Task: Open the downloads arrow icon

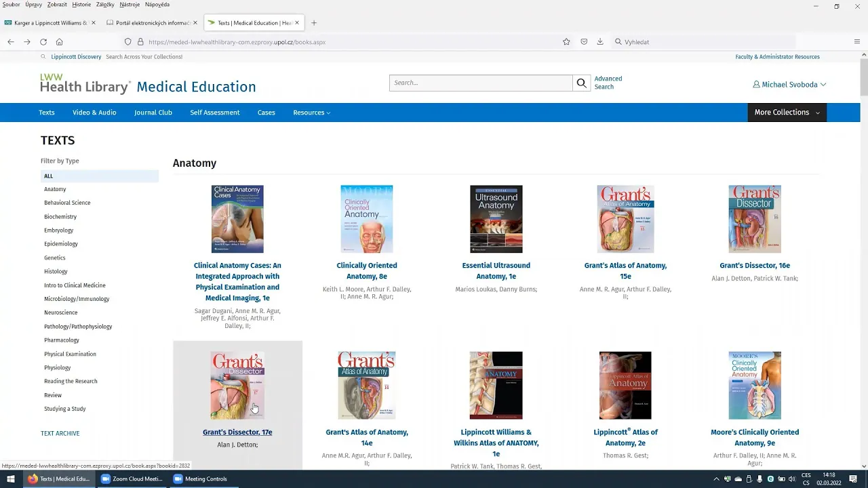Action: tap(600, 41)
